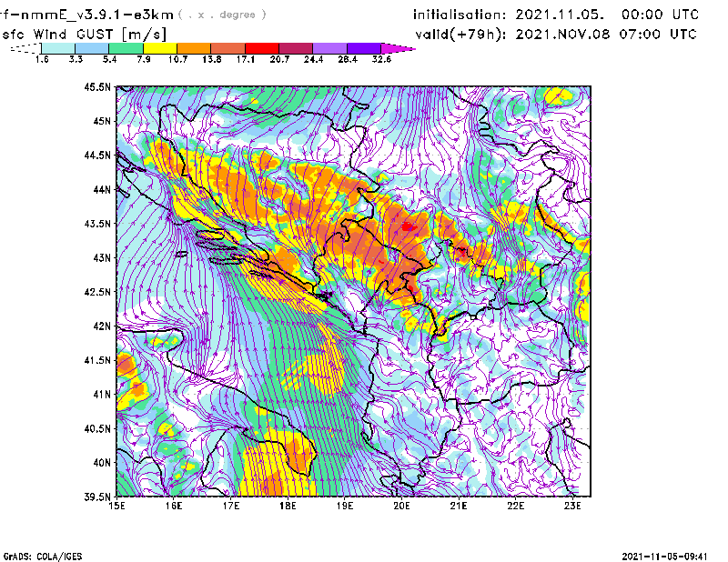
Task: Click the legend value 3.3
Action: [76, 59]
